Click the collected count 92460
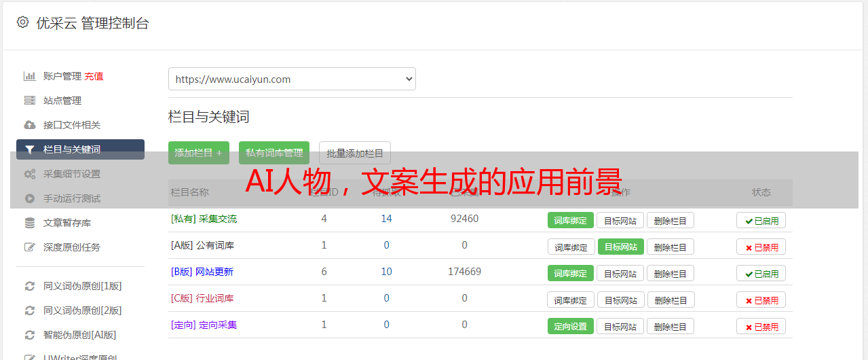 click(x=464, y=219)
